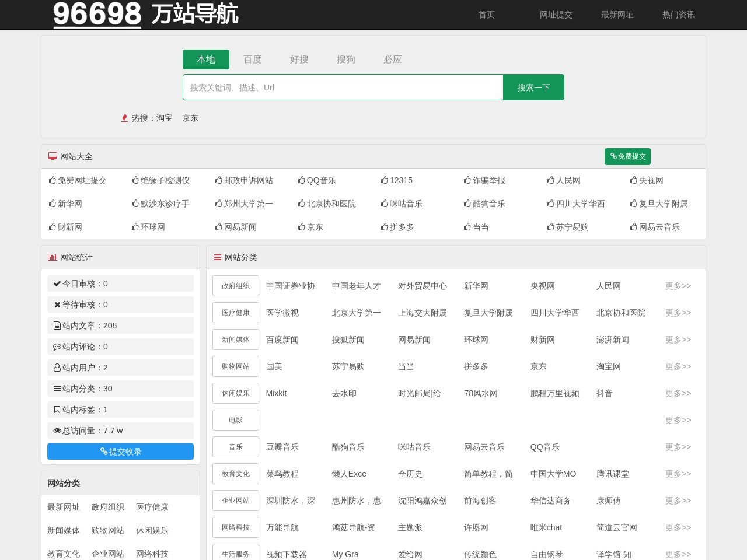Click the thumbs-up icon beside QQ音乐
The width and height of the screenshot is (747, 560).
pos(302,180)
